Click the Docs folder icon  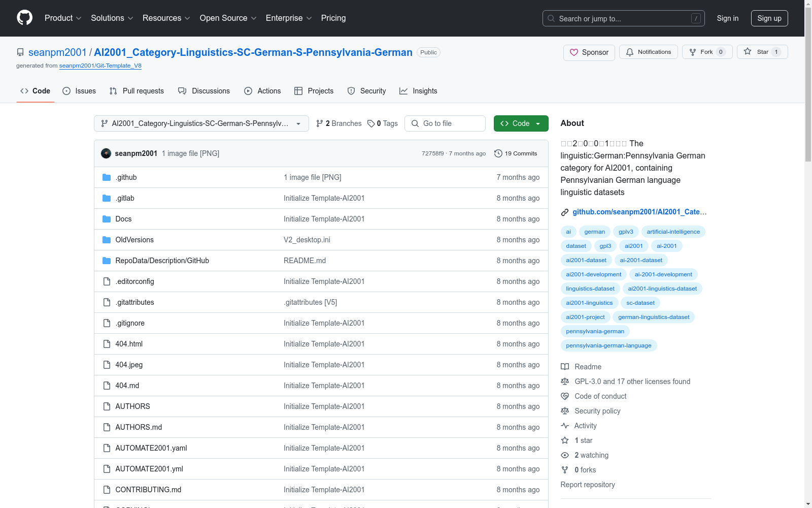[x=107, y=219]
